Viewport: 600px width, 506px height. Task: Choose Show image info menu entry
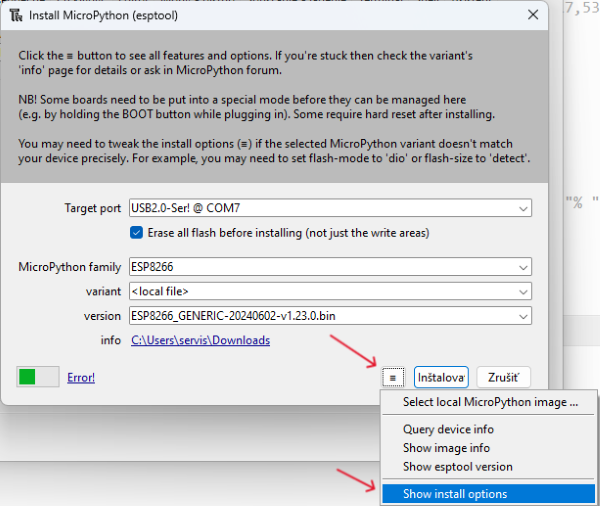click(x=489, y=448)
